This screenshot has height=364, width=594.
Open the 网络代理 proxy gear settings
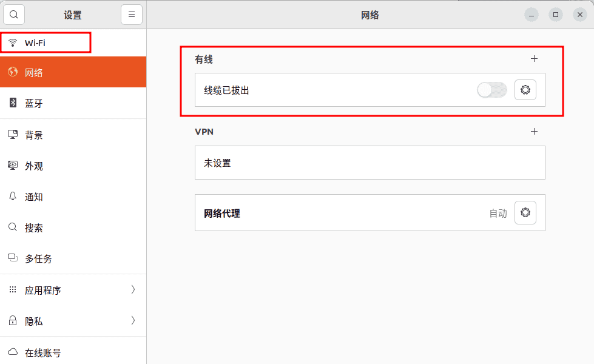click(524, 212)
